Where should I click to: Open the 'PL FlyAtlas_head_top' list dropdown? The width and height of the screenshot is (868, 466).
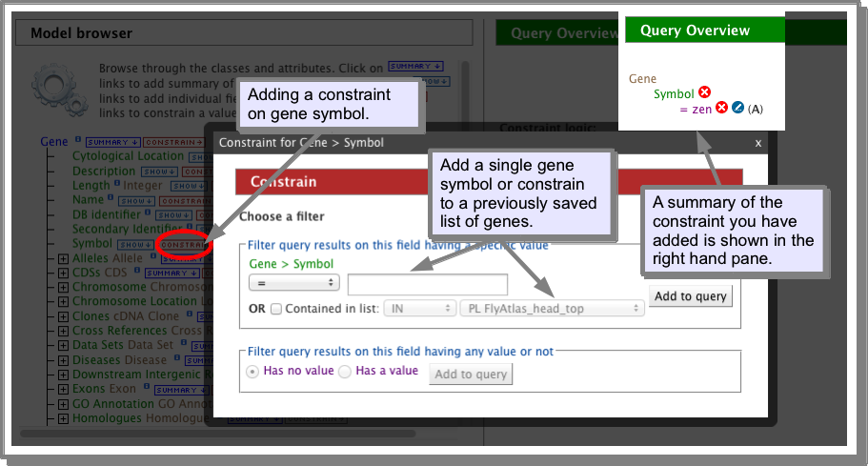click(552, 308)
